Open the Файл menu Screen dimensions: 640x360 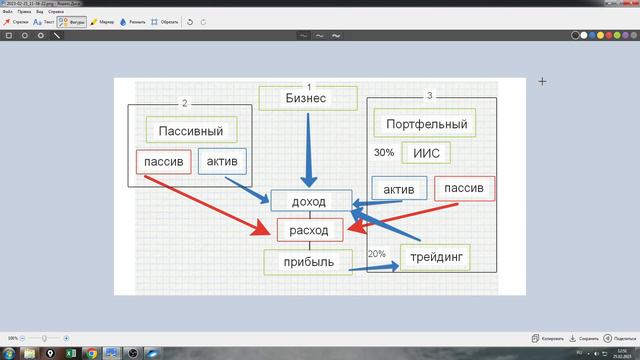coord(7,12)
